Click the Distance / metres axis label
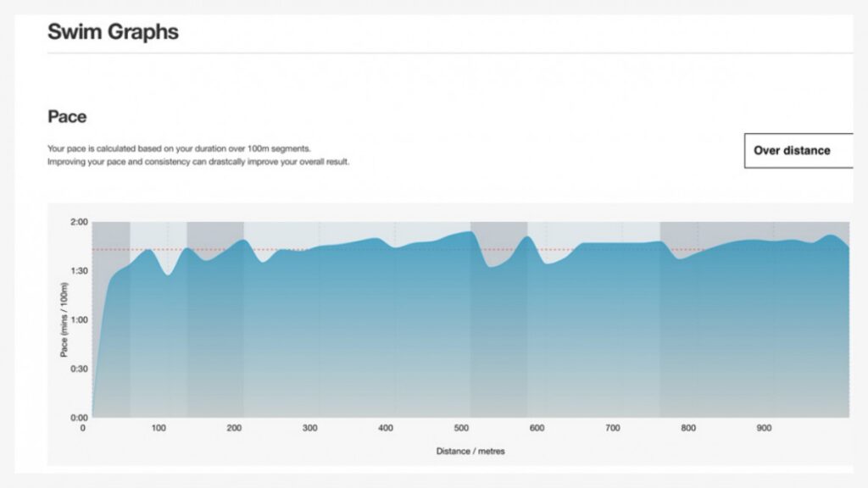This screenshot has width=868, height=488. [x=469, y=452]
